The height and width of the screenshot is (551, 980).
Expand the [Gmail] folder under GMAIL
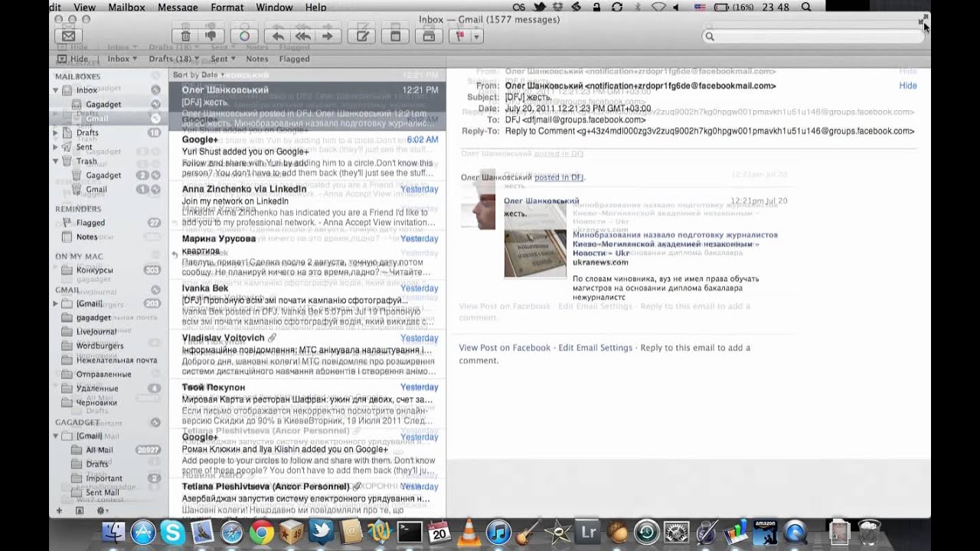55,304
